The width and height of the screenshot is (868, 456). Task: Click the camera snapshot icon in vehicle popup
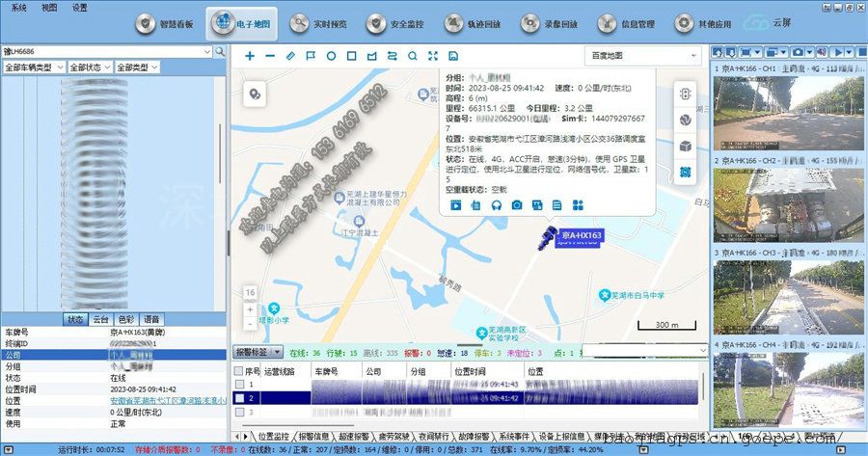pyautogui.click(x=517, y=205)
